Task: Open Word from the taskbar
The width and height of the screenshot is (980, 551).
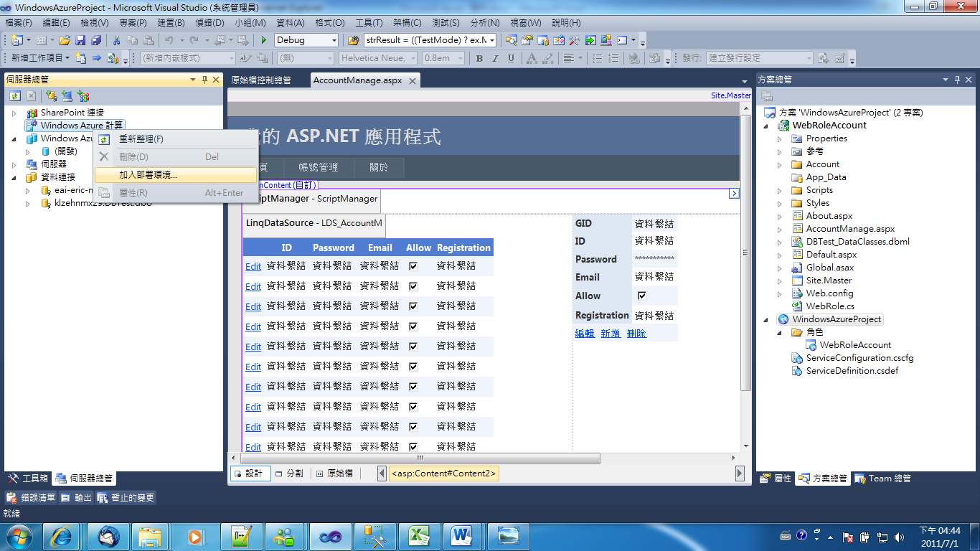Action: pyautogui.click(x=462, y=536)
